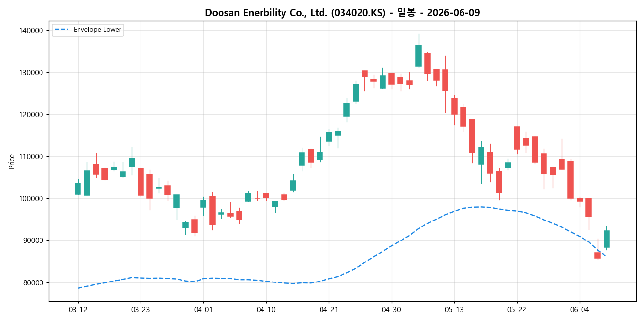Click the 140000 y-axis tick label
Viewport: 644px width, 322px height.
click(x=31, y=30)
